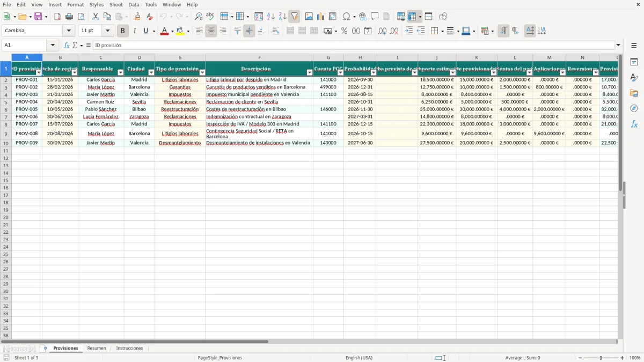Click the Add Decimal Place icon

[x=382, y=31]
